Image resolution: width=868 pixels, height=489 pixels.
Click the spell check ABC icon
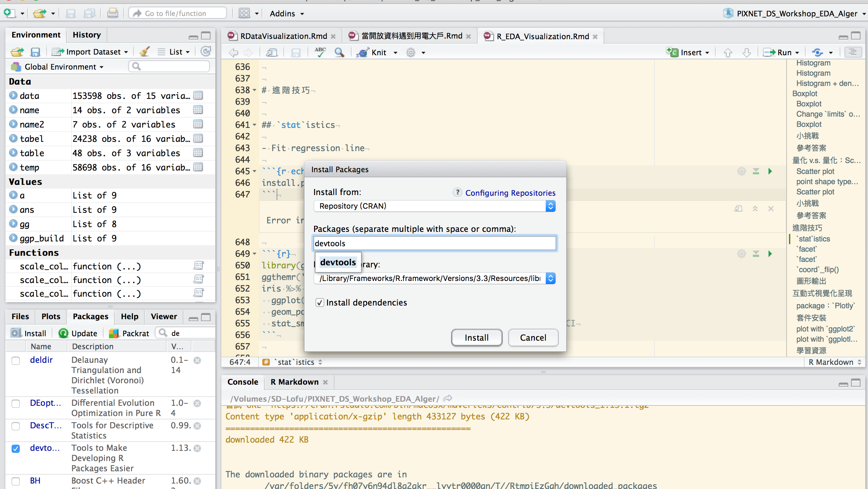[320, 52]
